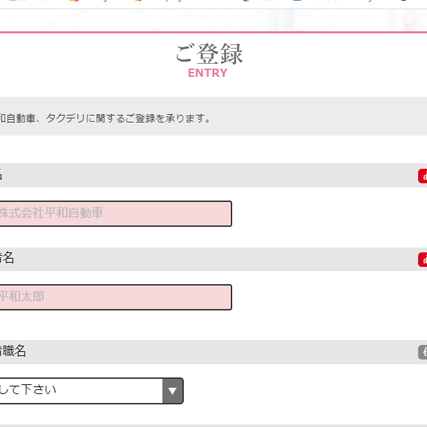Click the gray arrow of the job title dropdown

tap(173, 391)
